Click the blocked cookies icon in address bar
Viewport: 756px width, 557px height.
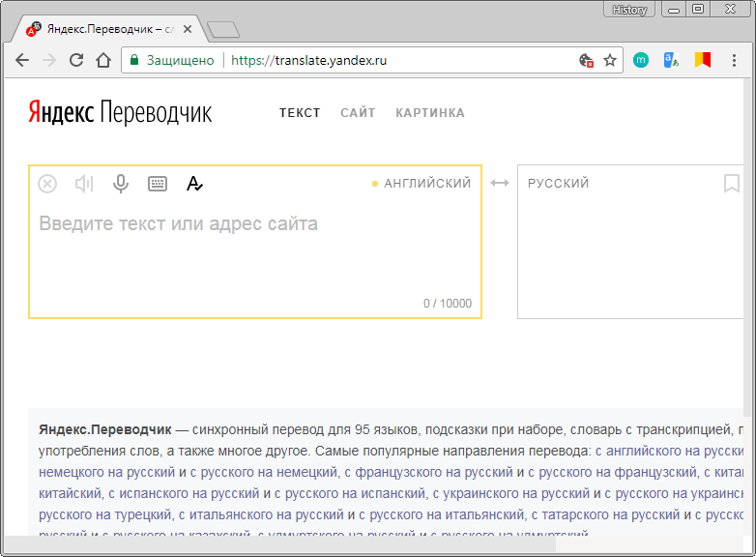pos(586,60)
